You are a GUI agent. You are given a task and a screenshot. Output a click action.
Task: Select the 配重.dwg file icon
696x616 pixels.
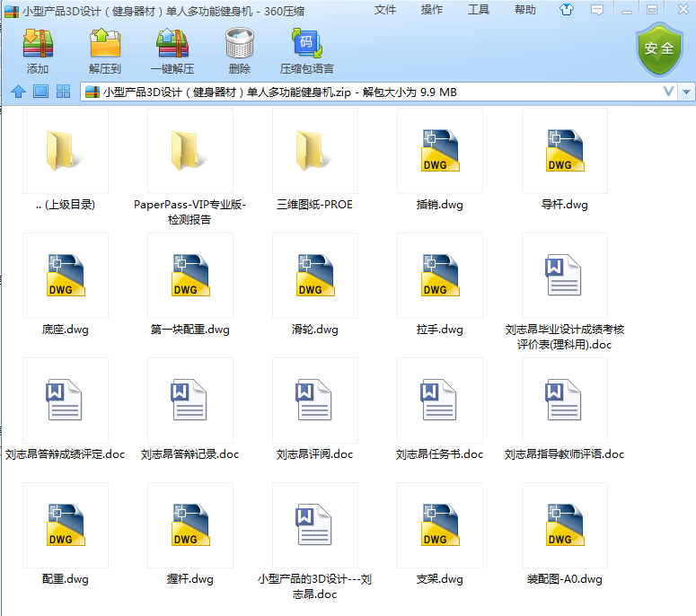tap(66, 525)
